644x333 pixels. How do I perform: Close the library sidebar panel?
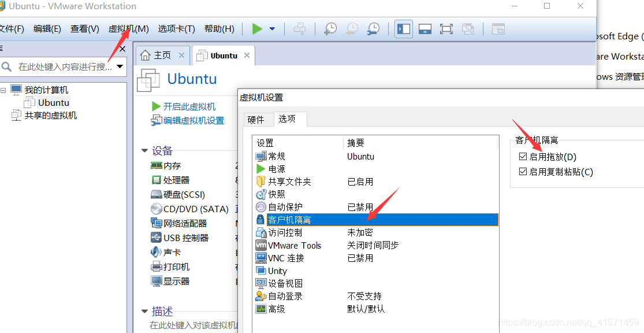click(122, 49)
